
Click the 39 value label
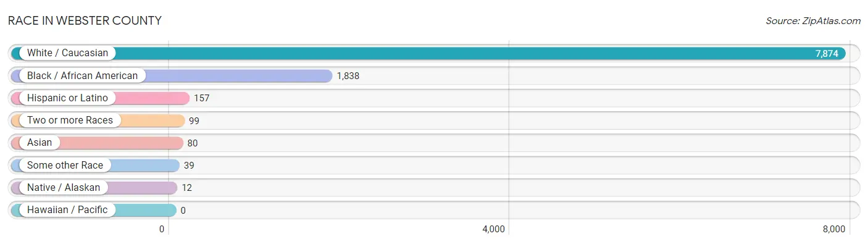[x=190, y=166]
